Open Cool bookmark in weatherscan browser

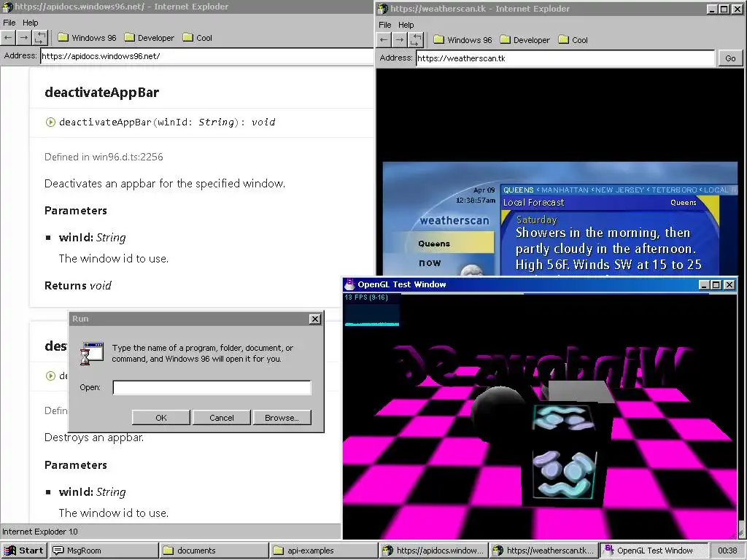point(573,40)
